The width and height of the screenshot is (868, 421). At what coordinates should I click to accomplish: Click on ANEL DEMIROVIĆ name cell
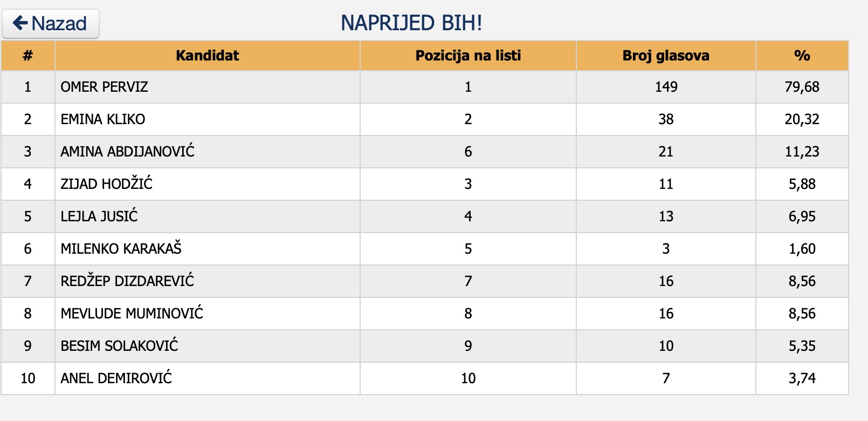208,378
